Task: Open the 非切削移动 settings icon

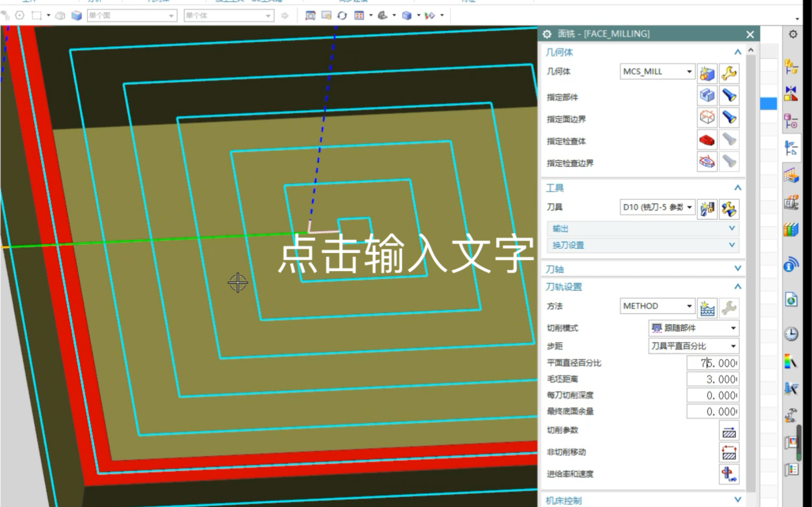Action: pos(729,453)
